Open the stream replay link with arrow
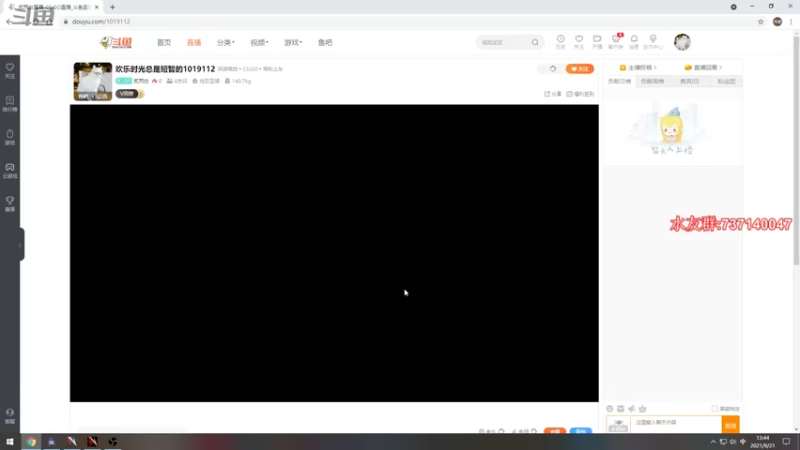 pos(703,67)
